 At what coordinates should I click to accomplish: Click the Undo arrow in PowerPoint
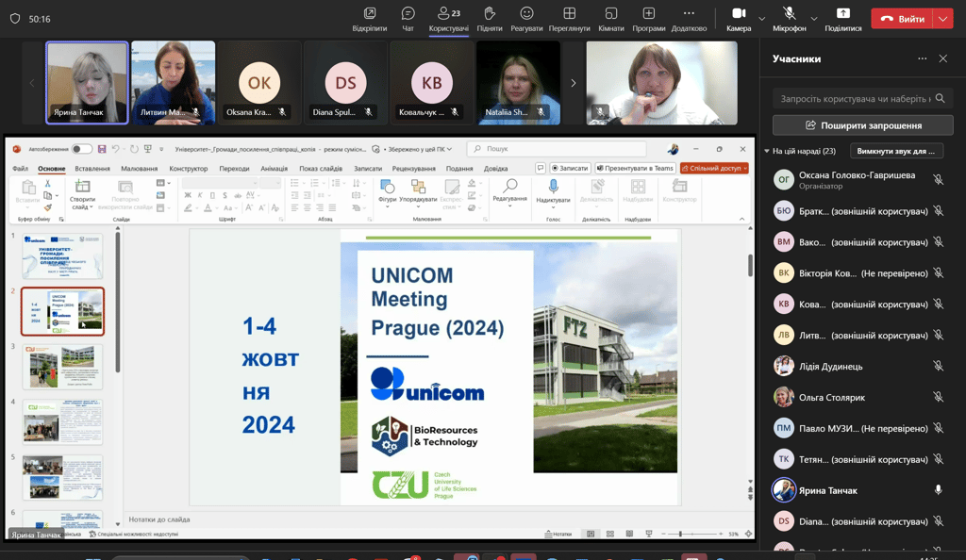tap(116, 149)
